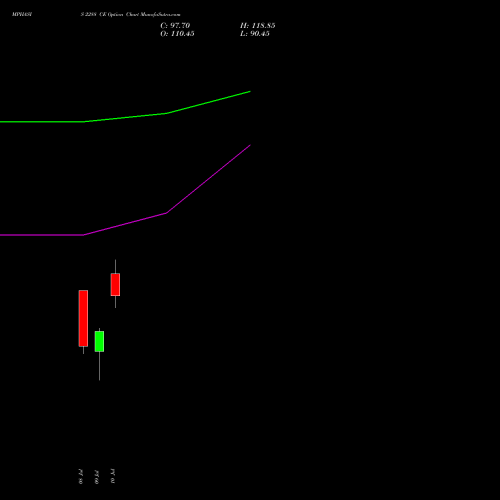Click the 10 Jul date label
This screenshot has width=500, height=500.
click(113, 477)
